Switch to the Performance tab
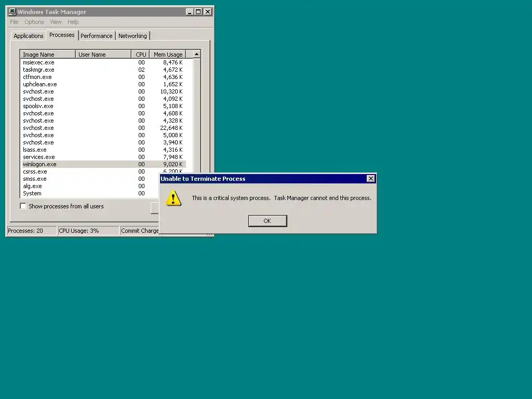Viewport: 532px width, 399px height. click(x=96, y=36)
